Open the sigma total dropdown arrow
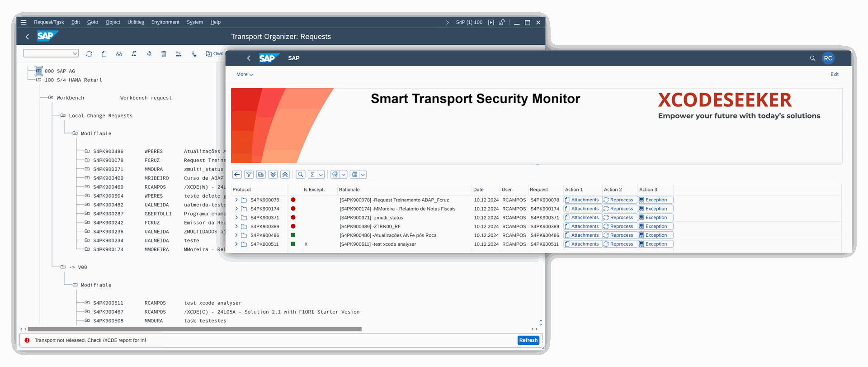This screenshot has height=367, width=868. point(321,175)
